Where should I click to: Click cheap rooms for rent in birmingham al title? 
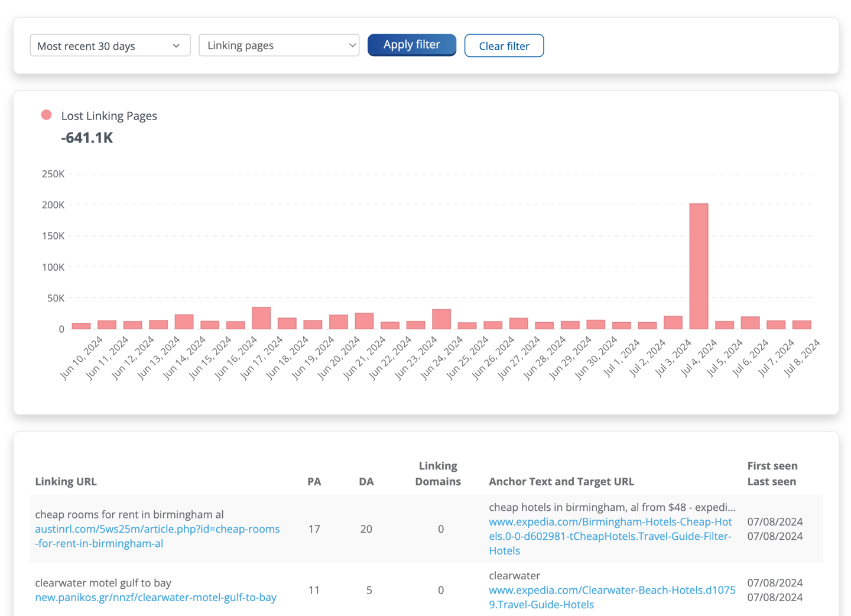129,514
